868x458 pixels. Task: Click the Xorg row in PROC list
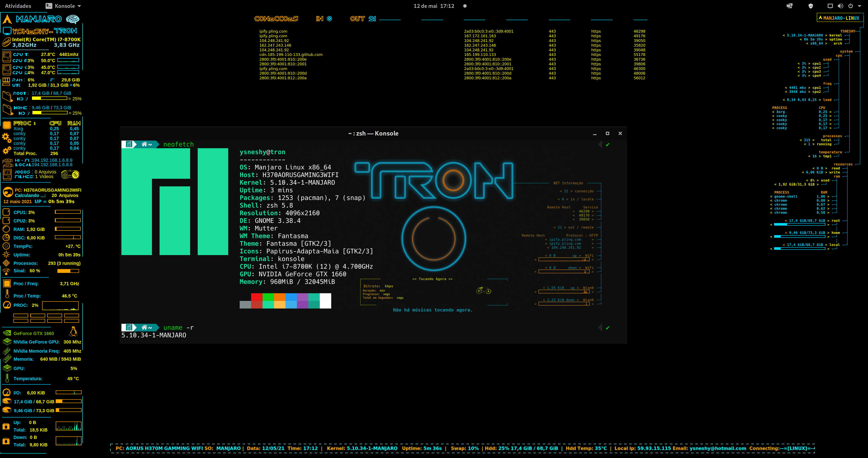click(46, 128)
